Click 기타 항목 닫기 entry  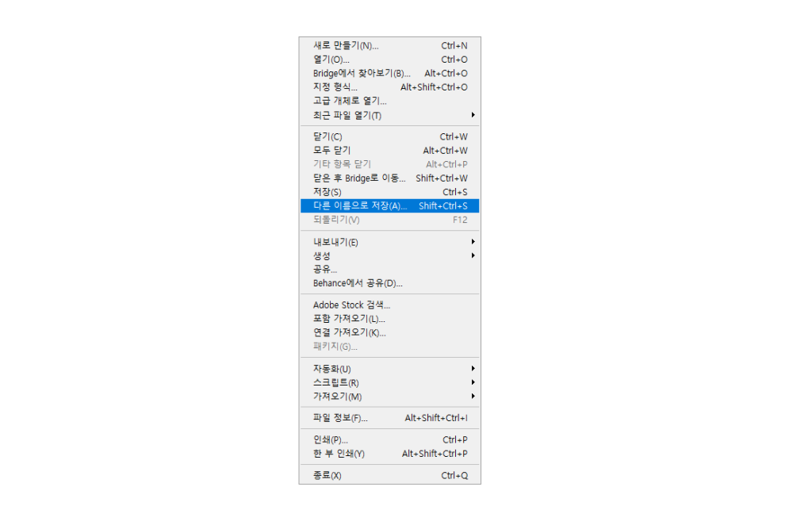389,164
